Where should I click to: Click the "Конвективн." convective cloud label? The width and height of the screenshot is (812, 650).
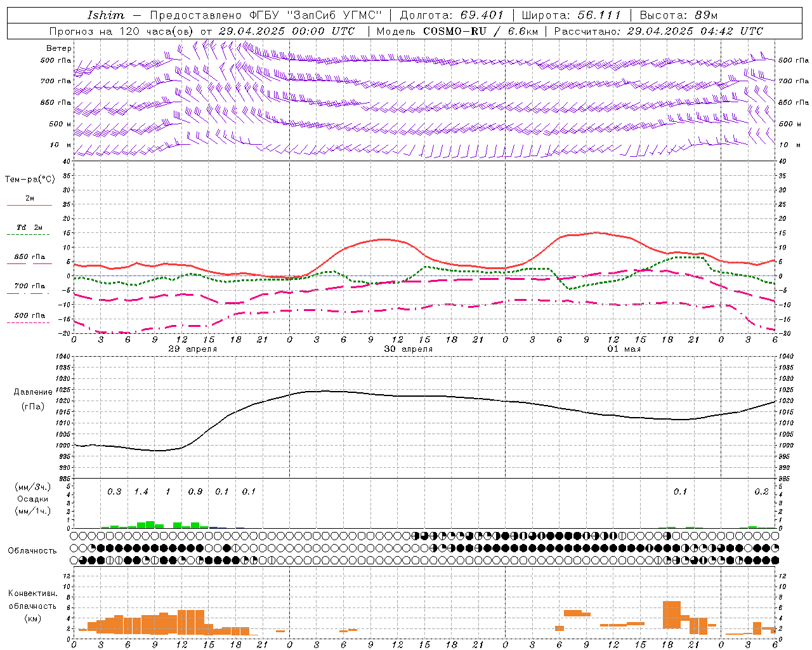pyautogui.click(x=32, y=594)
